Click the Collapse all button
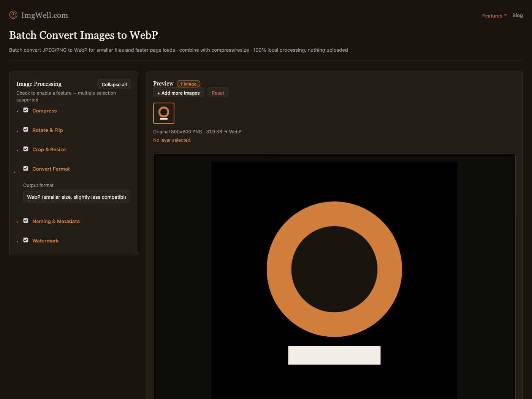This screenshot has width=532, height=399. pos(114,84)
